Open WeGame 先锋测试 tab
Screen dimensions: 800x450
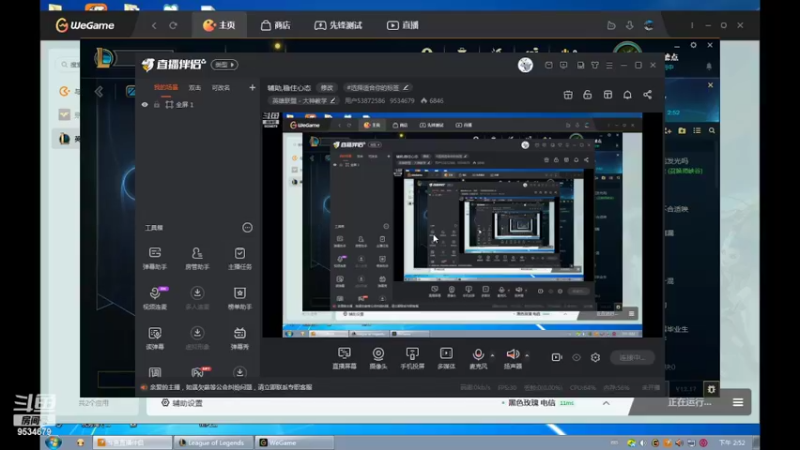click(338, 25)
